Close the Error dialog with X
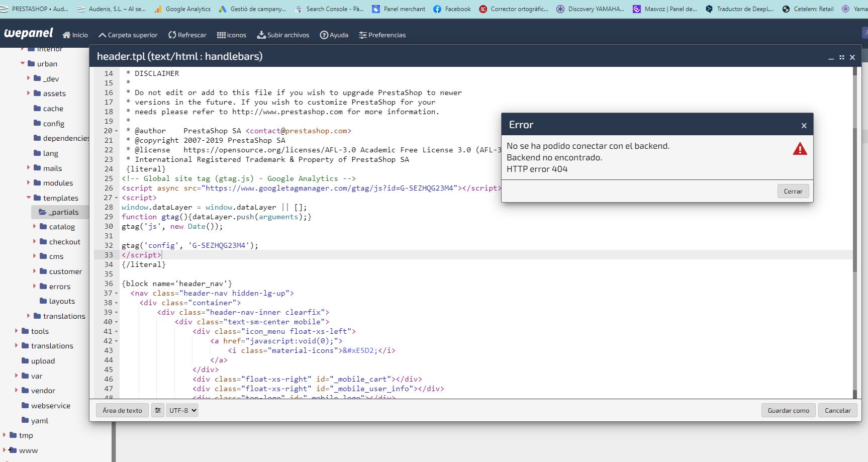This screenshot has width=868, height=462. (804, 126)
